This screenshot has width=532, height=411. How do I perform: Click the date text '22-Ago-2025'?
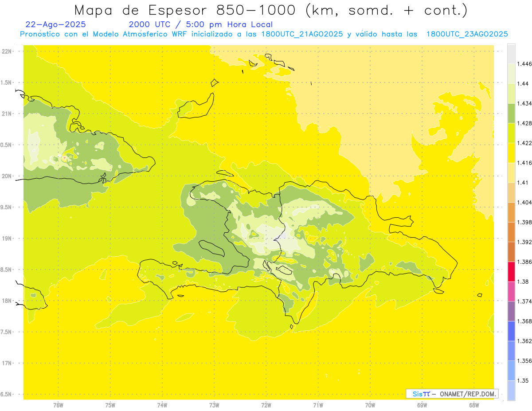[x=56, y=24]
